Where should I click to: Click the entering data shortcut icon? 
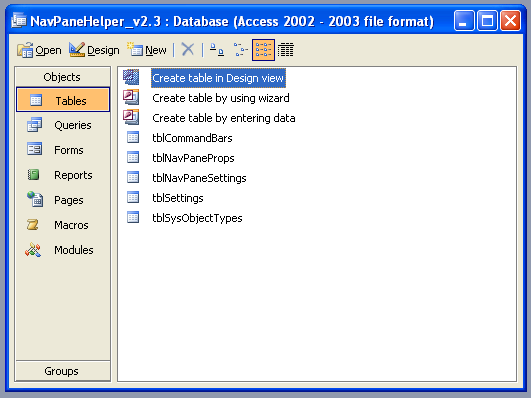coord(131,117)
